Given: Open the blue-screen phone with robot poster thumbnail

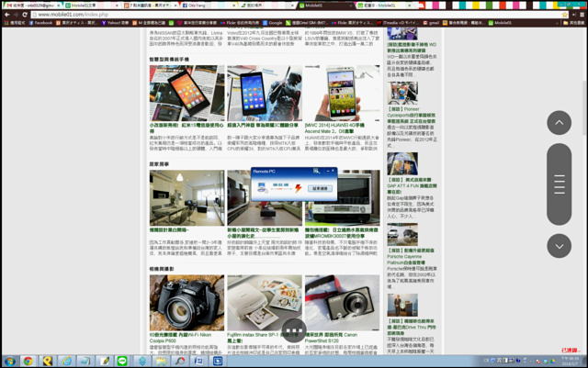Looking at the screenshot, I should tap(265, 93).
